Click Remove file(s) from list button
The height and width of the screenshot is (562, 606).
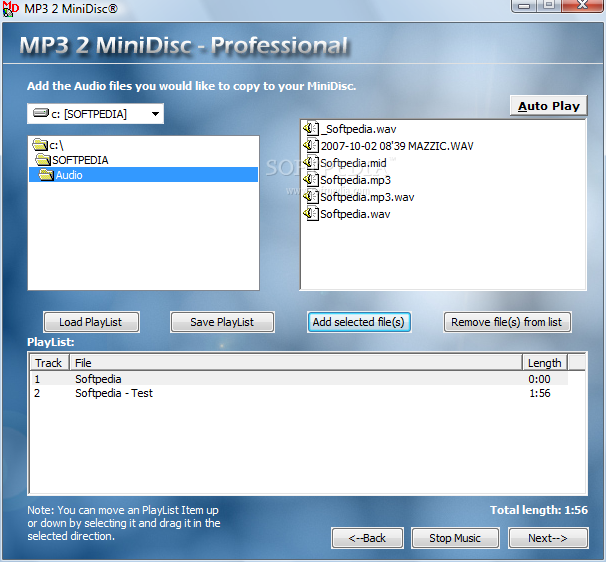pyautogui.click(x=507, y=322)
